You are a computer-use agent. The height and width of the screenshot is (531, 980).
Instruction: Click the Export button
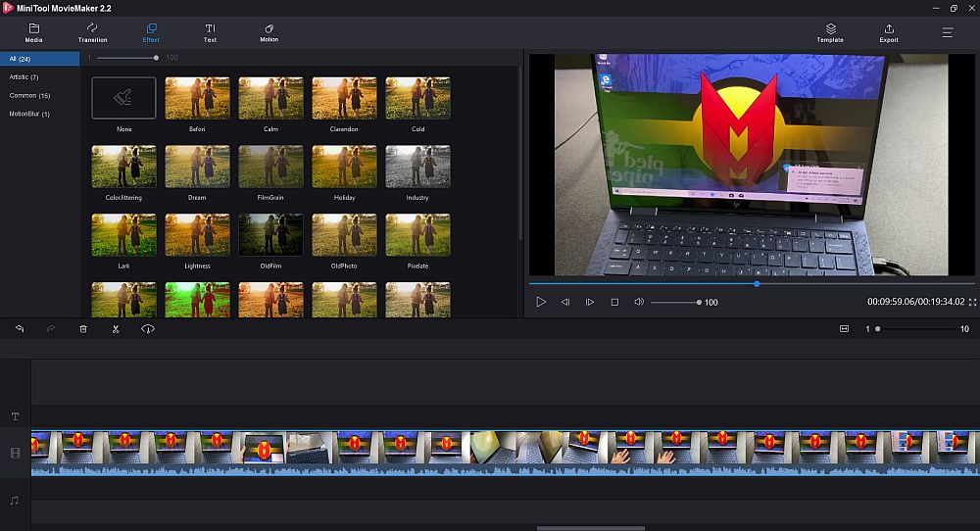[x=889, y=33]
